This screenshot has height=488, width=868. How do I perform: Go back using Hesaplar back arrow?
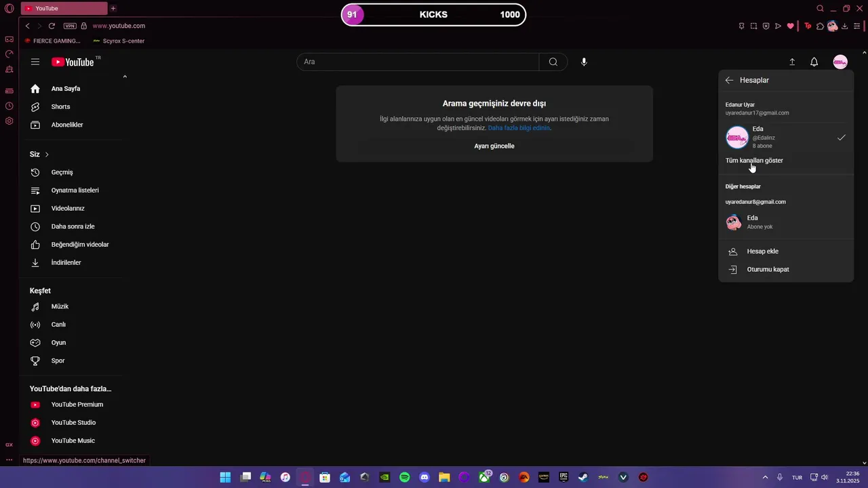point(729,80)
